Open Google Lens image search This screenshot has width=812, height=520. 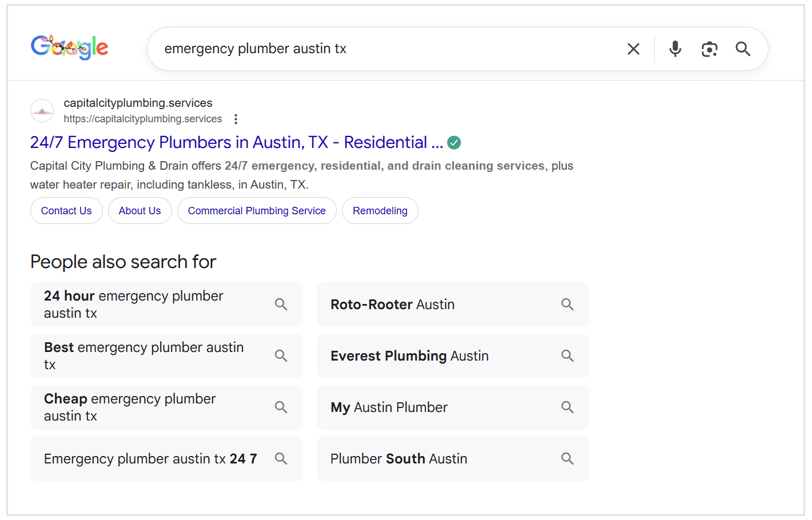[x=710, y=49]
